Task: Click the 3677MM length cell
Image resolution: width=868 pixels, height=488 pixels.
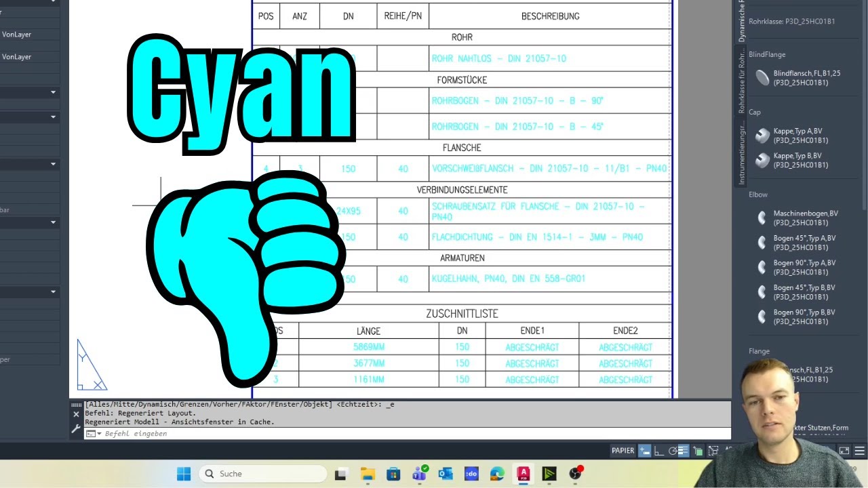Action: [x=369, y=363]
